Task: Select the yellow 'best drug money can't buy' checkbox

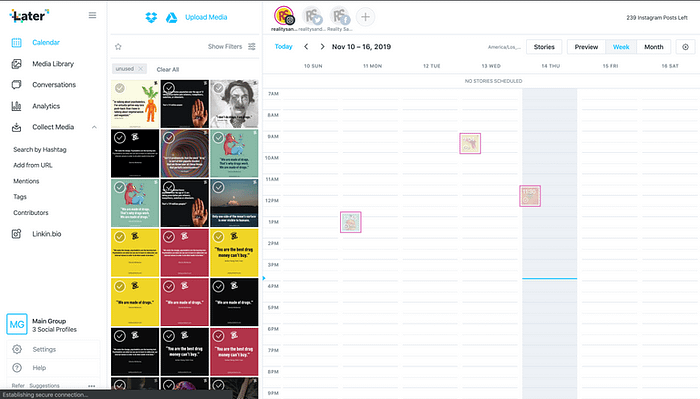Action: (x=218, y=237)
